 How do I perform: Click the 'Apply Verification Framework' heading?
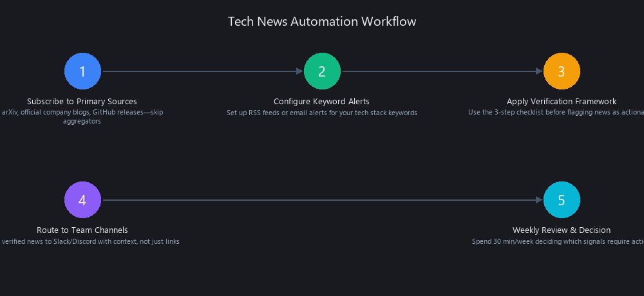coord(562,102)
